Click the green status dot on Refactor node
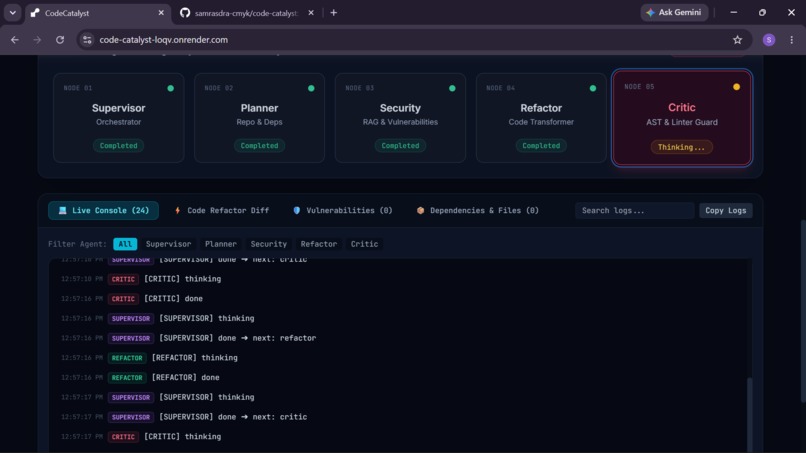Image resolution: width=806 pixels, height=453 pixels. coord(593,88)
